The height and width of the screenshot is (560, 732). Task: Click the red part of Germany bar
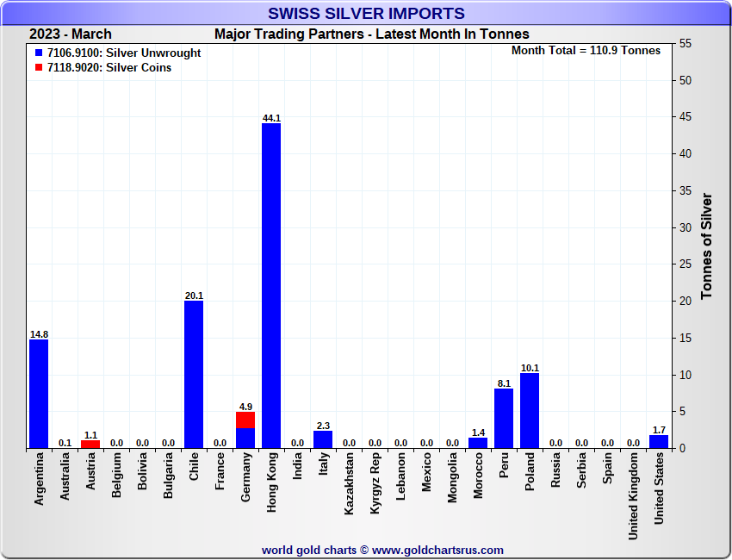point(245,420)
